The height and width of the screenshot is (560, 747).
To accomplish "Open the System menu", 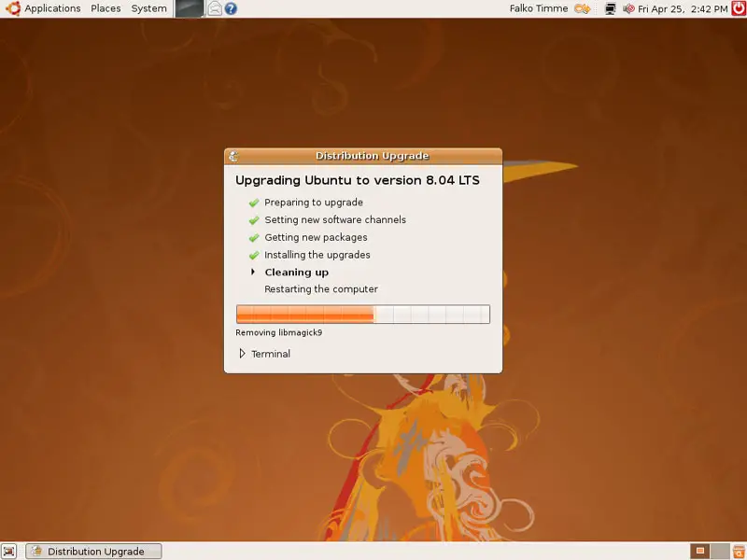I will pyautogui.click(x=148, y=8).
